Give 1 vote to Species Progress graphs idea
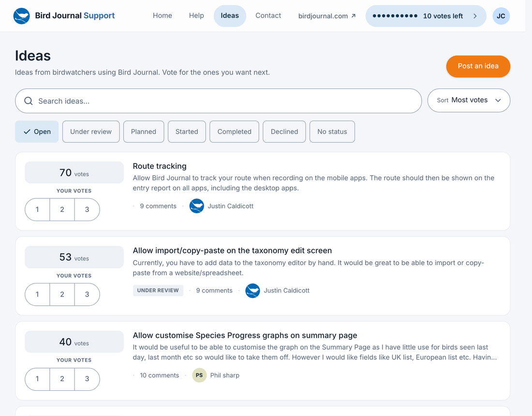The height and width of the screenshot is (416, 532). coord(37,379)
